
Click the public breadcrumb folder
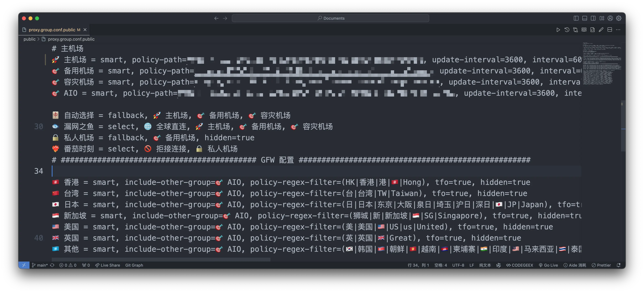29,39
